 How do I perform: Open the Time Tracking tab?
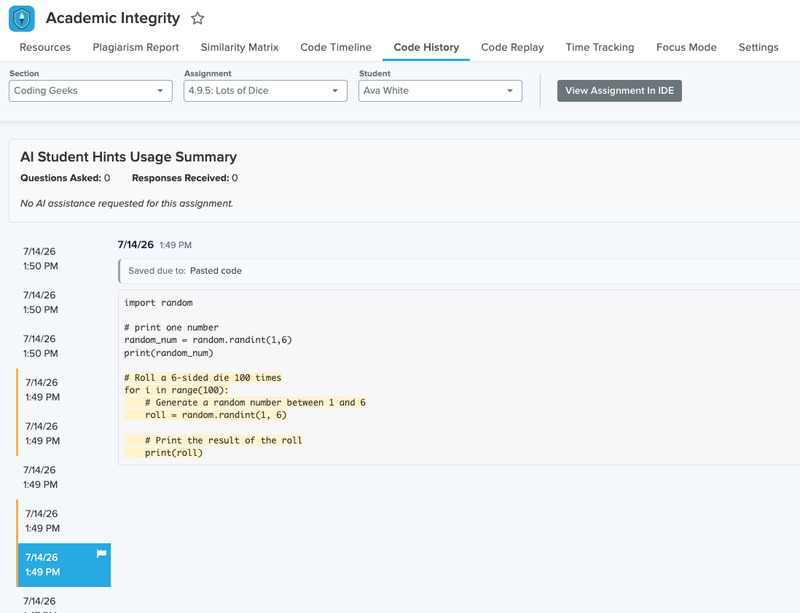click(x=599, y=47)
